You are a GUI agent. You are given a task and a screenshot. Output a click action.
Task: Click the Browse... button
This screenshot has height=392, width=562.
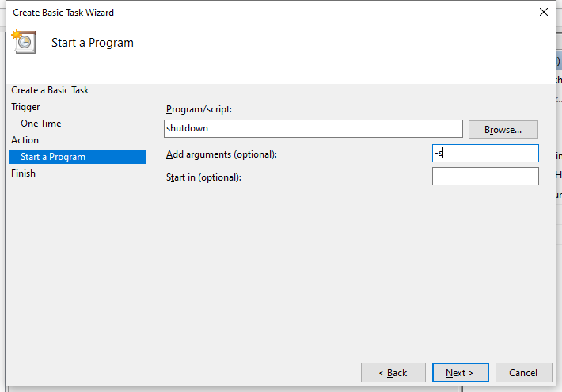click(503, 129)
